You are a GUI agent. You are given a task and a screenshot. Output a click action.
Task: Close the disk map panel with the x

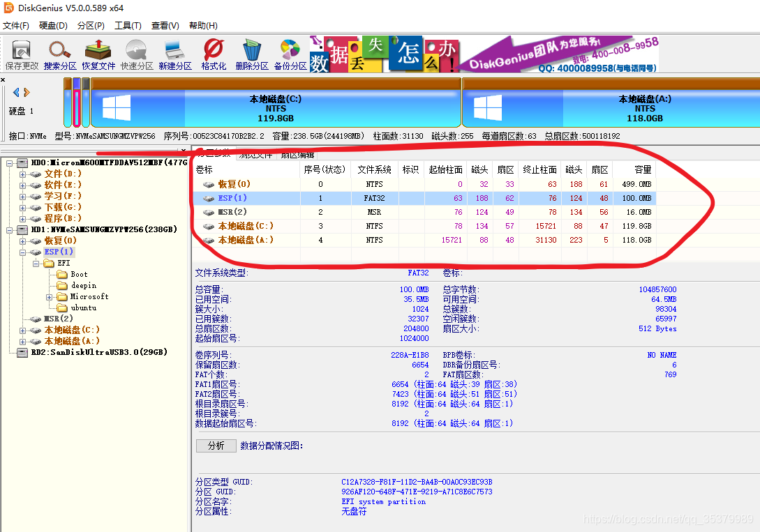(3, 79)
